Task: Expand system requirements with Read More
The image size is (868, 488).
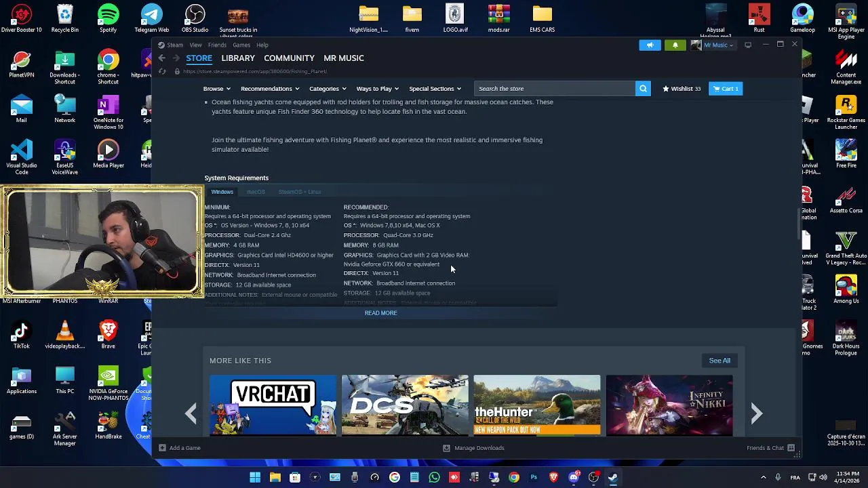Action: [x=380, y=313]
